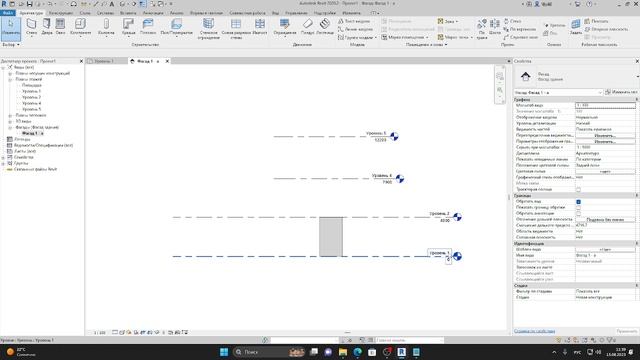Open Microsoft Edge from the taskbar
Viewport: 640px width, 360px height.
tap(358, 352)
